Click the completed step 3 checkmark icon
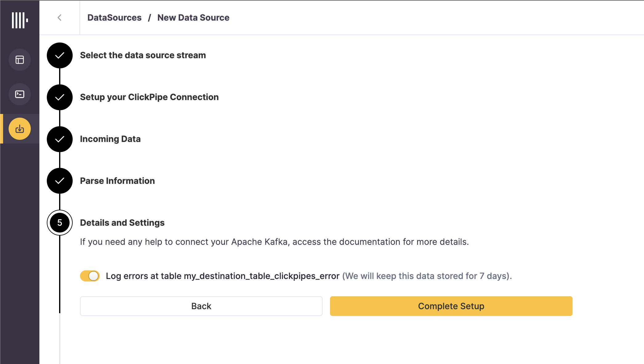The image size is (644, 364). click(x=60, y=139)
